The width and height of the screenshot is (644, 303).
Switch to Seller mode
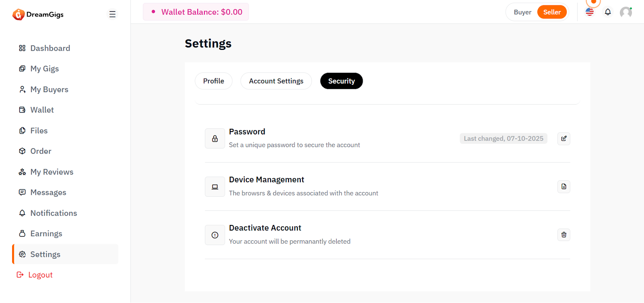pyautogui.click(x=552, y=12)
